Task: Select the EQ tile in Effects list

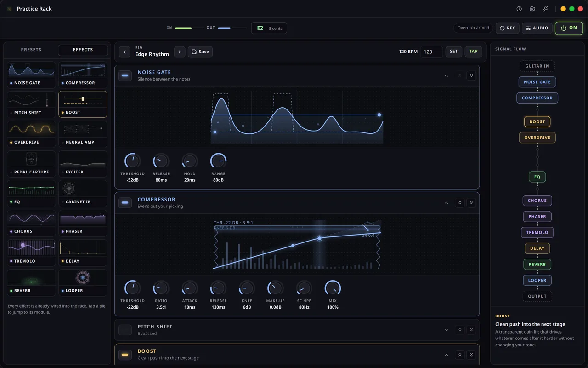Action: click(x=31, y=193)
